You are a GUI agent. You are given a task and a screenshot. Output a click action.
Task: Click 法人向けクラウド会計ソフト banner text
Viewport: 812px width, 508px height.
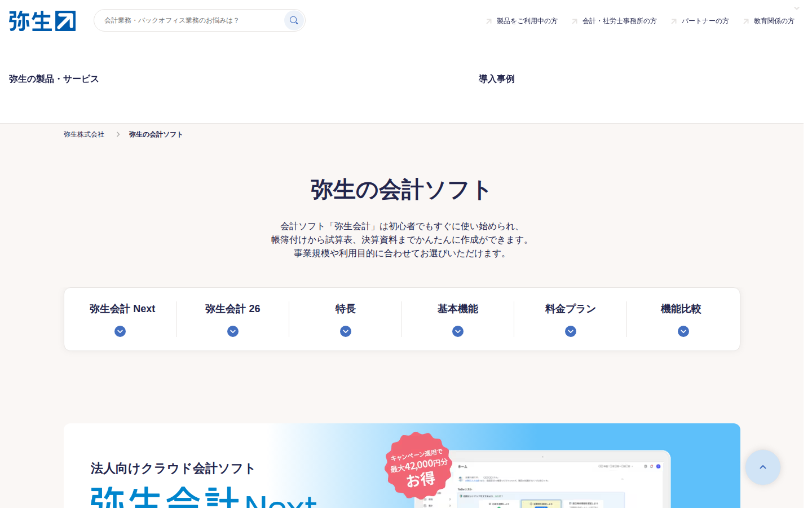[x=173, y=468]
